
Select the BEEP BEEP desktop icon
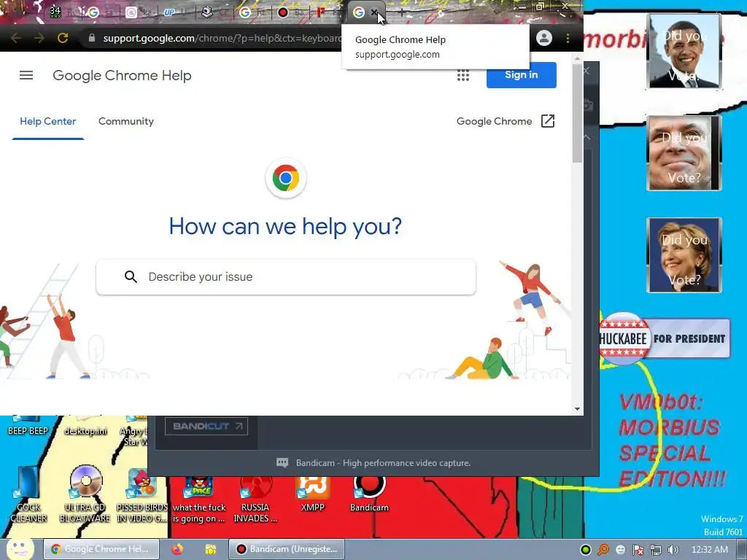[28, 426]
